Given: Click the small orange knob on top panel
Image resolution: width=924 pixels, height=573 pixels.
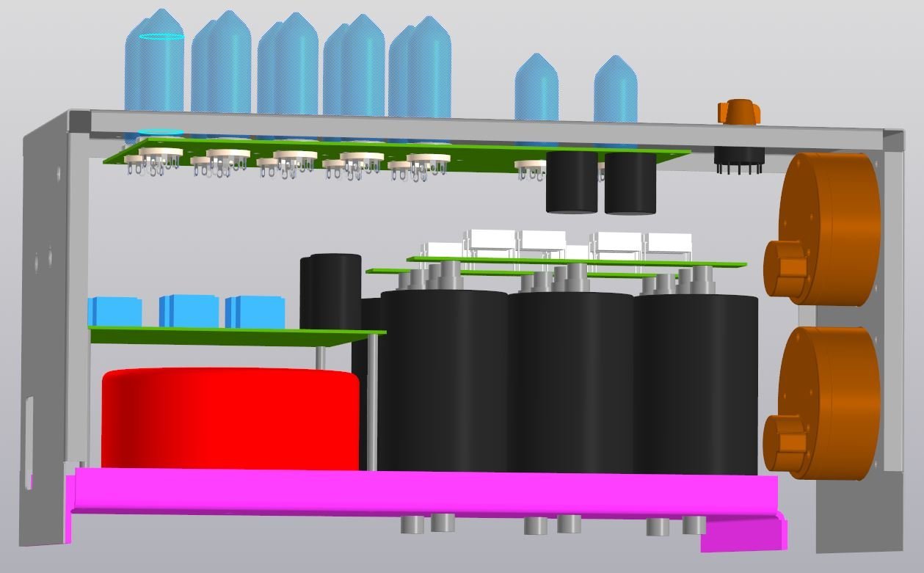Looking at the screenshot, I should [738, 113].
